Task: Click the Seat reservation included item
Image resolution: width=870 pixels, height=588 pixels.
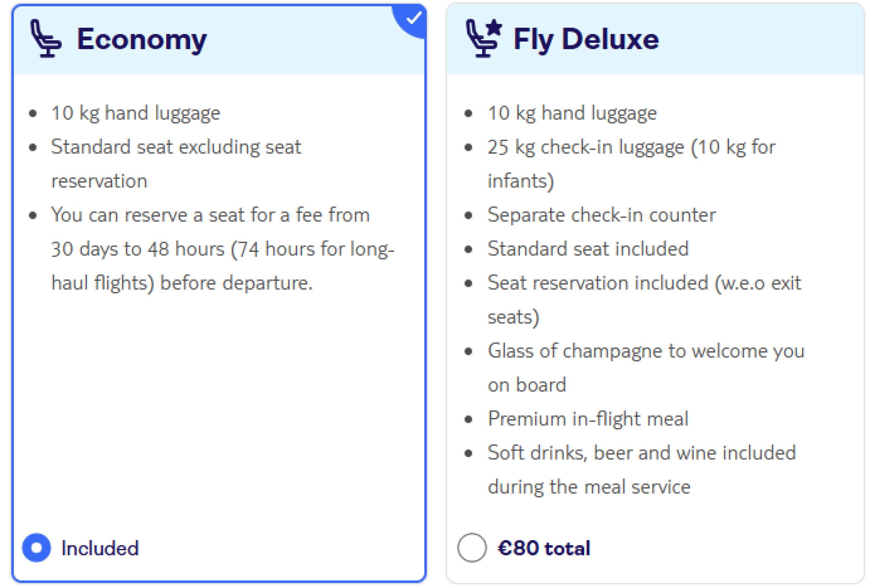Action: [644, 299]
